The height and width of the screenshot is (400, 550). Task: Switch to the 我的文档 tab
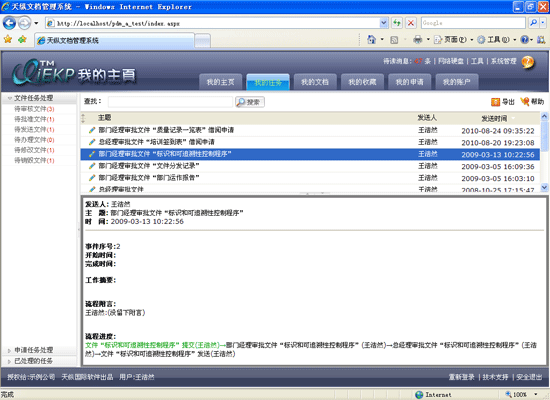315,82
